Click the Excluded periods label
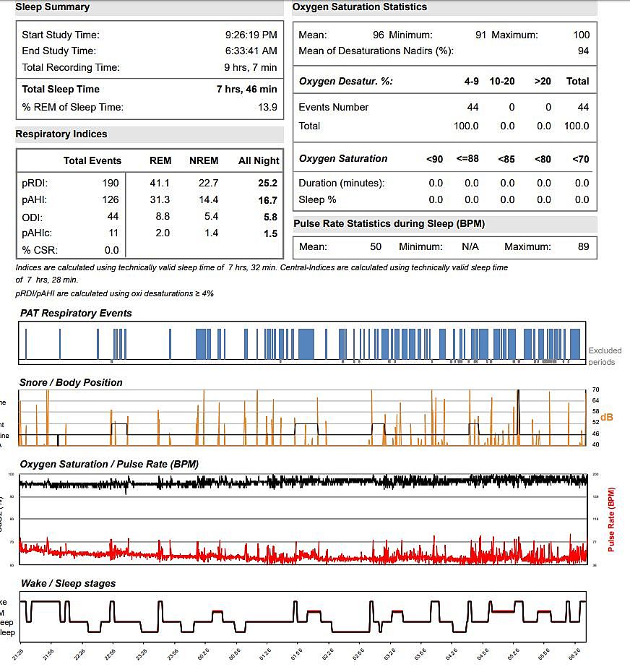This screenshot has width=630, height=672. (x=605, y=356)
